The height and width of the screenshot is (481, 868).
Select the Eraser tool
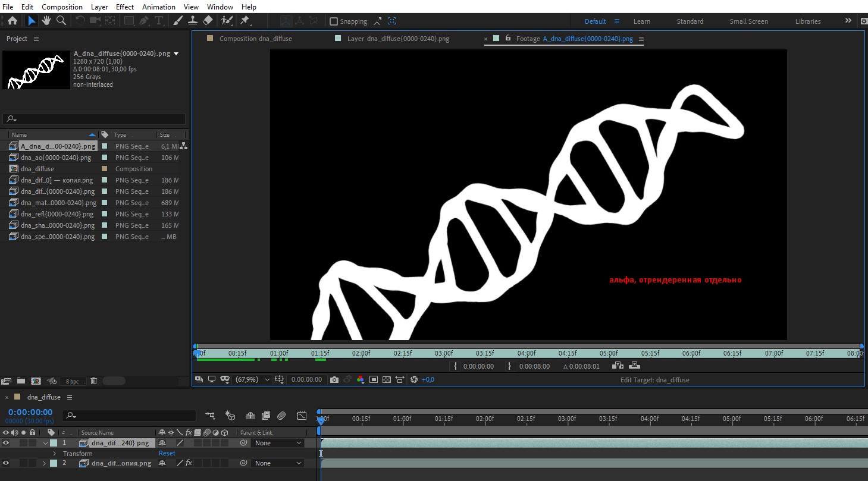(x=207, y=21)
